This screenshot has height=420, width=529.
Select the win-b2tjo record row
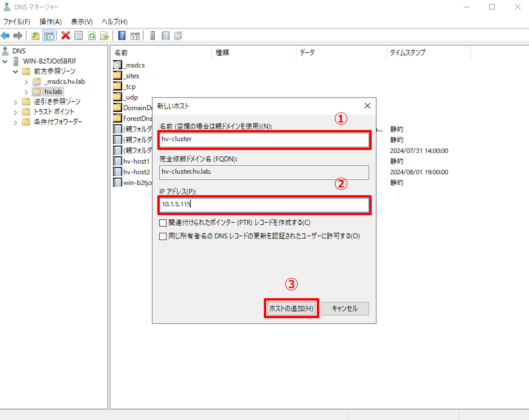tap(133, 183)
